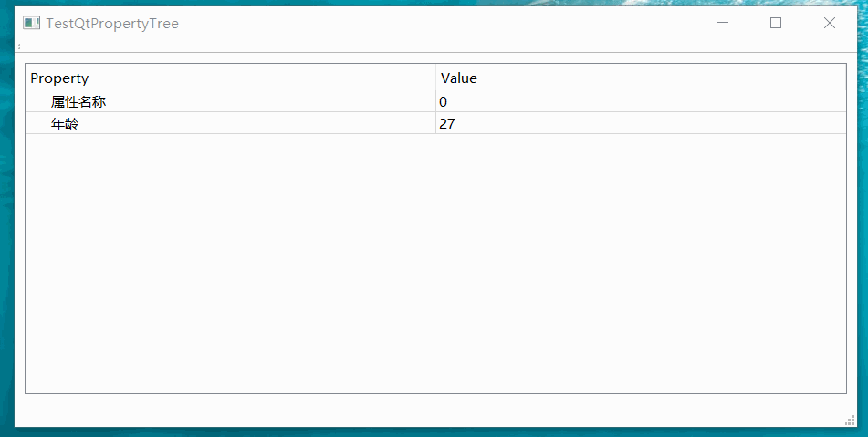Minimize the TestQtPropertyTree window
Image resolution: width=868 pixels, height=437 pixels.
pos(722,23)
